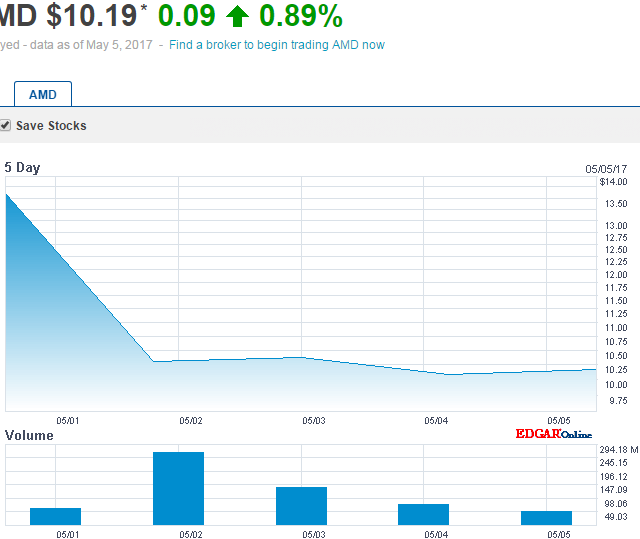Viewport: 640px width, 539px height.
Task: Follow the Find a broker link
Action: [277, 44]
